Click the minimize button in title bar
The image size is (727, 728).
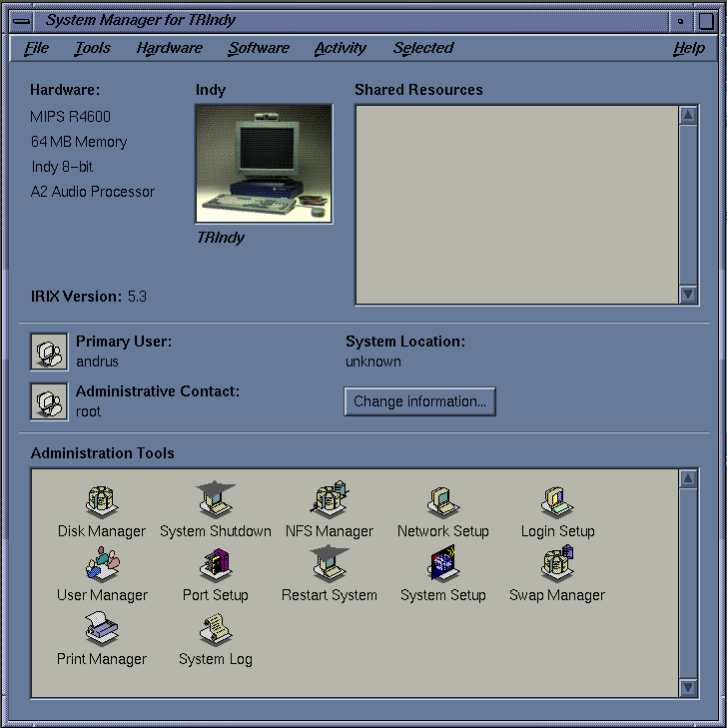pos(681,21)
